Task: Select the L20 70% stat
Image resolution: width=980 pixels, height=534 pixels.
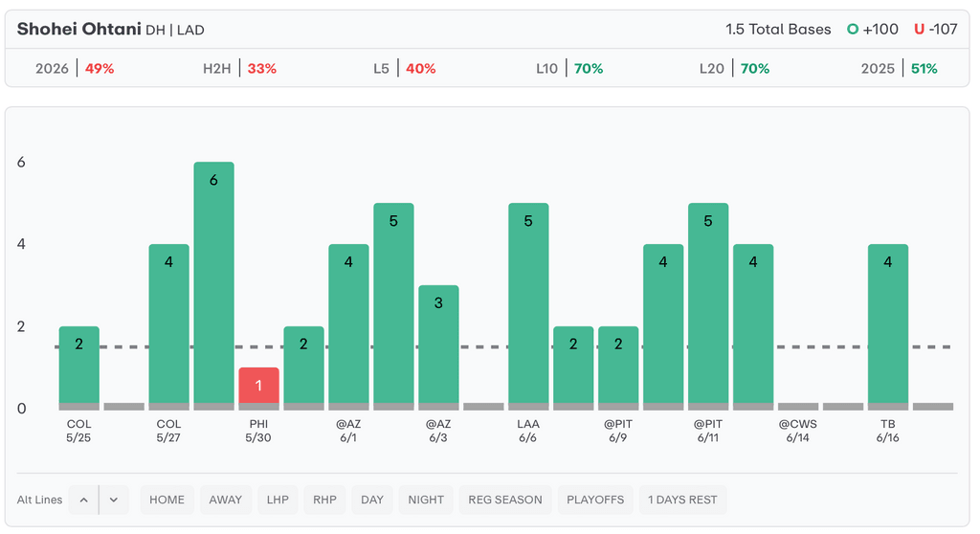Action: coord(734,68)
